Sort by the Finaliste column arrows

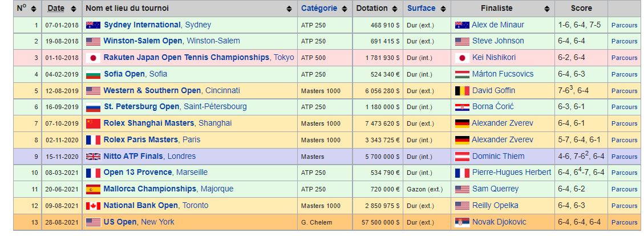click(x=546, y=9)
